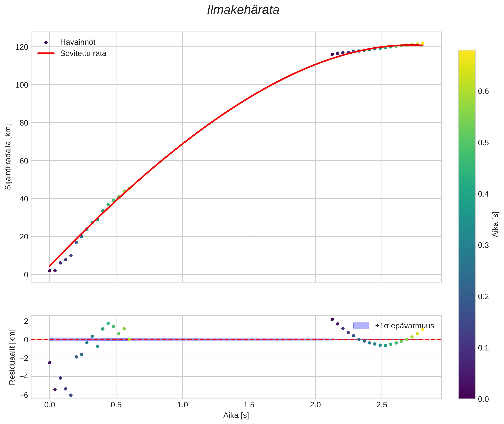Image resolution: width=504 pixels, height=424 pixels.
Task: Click the last yellow observation point at top right
Action: (x=422, y=43)
